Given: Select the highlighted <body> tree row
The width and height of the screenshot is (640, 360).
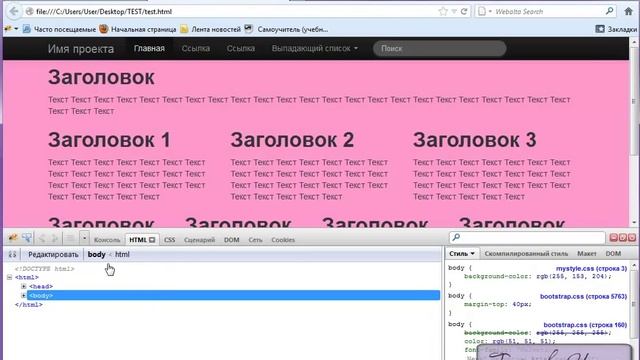Looking at the screenshot, I should click(233, 296).
